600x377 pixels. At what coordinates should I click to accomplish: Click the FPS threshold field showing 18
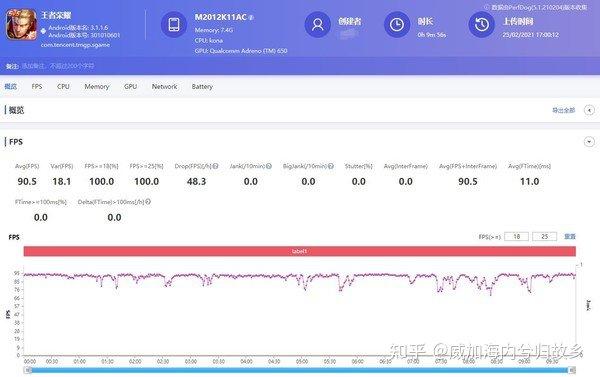pos(517,237)
